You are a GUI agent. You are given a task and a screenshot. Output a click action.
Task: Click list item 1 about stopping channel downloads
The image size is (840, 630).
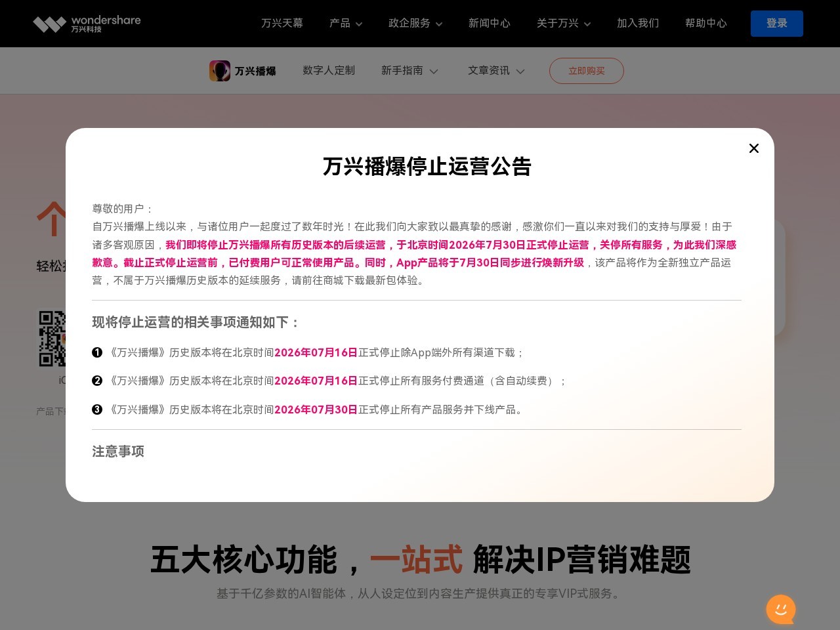point(308,352)
